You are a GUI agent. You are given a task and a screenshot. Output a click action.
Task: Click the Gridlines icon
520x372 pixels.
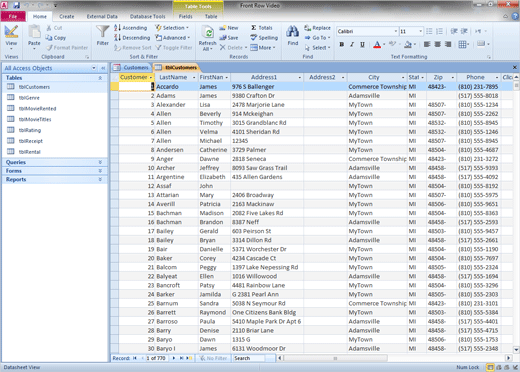pyautogui.click(x=462, y=44)
